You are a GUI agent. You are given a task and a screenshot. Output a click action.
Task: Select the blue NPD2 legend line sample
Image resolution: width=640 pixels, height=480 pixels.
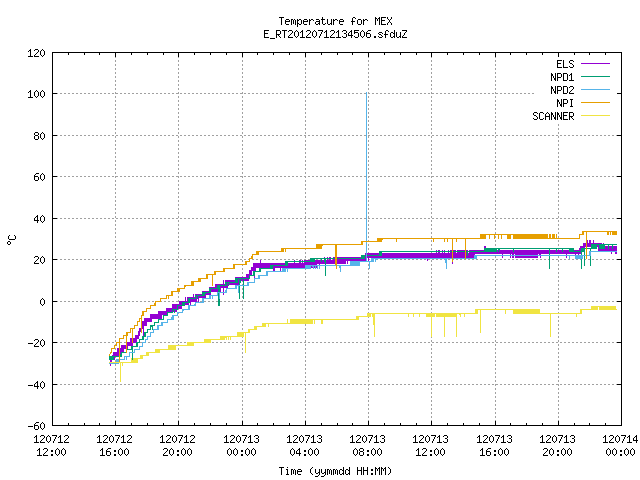(x=595, y=90)
